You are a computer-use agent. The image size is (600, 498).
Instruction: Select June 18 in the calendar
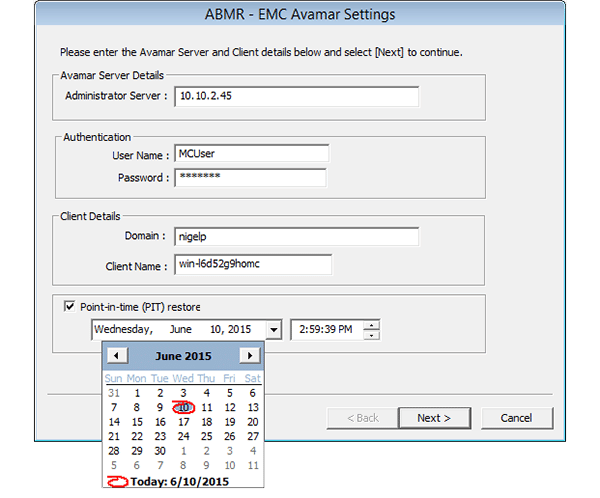[x=207, y=422]
